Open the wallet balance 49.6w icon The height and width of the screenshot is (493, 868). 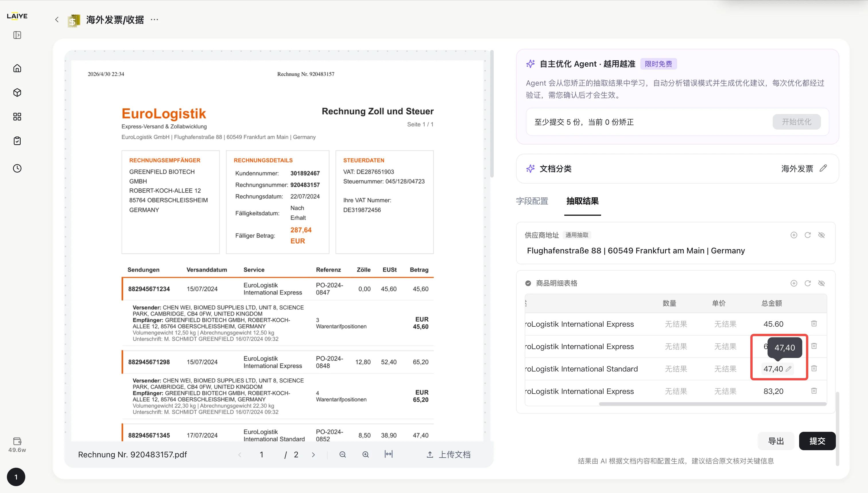click(x=17, y=444)
